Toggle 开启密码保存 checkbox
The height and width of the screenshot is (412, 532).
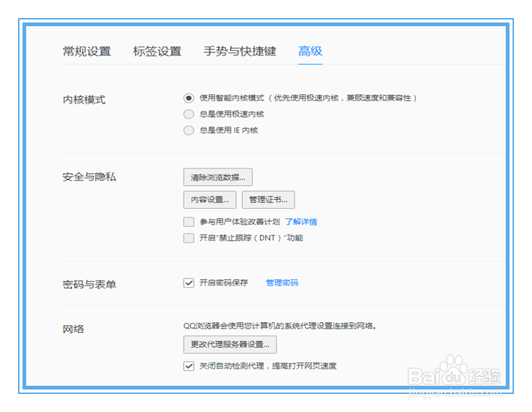[x=189, y=283]
